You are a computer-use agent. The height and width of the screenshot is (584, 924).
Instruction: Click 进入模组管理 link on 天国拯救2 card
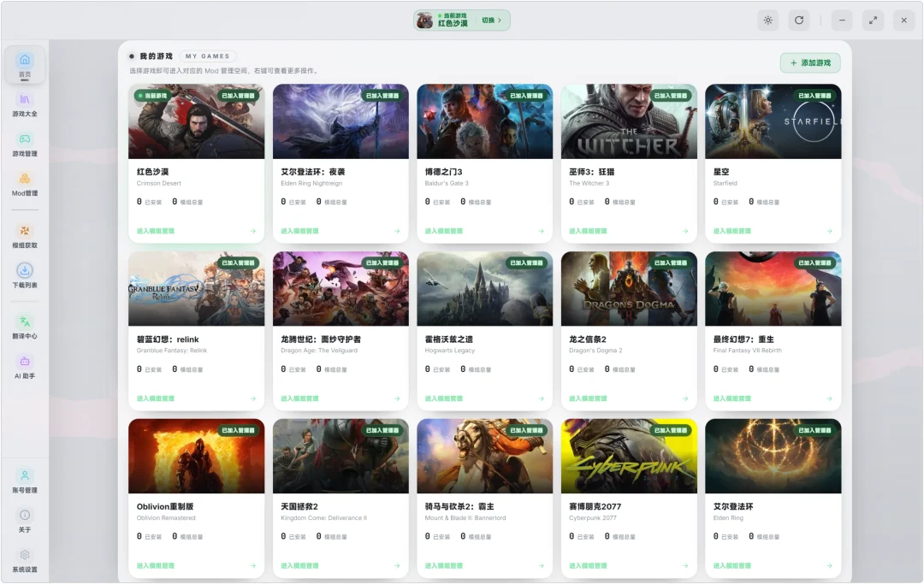point(300,566)
